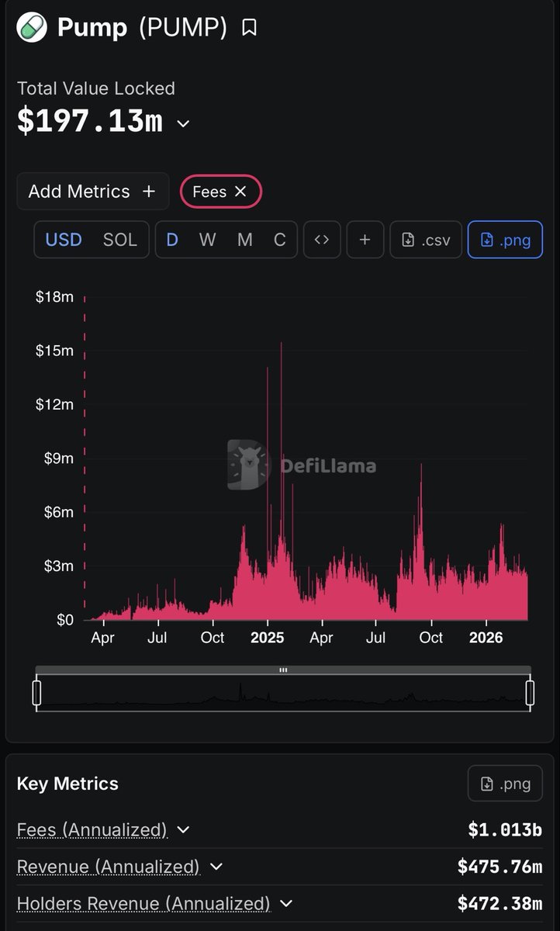This screenshot has width=560, height=931.
Task: Click the 2025 x-axis label
Action: 267,638
